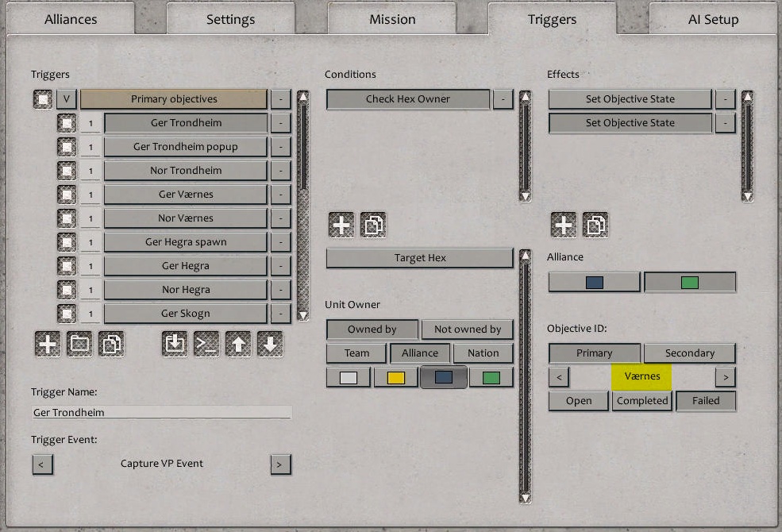Delete the Nor Trondheim trigger

pos(281,171)
